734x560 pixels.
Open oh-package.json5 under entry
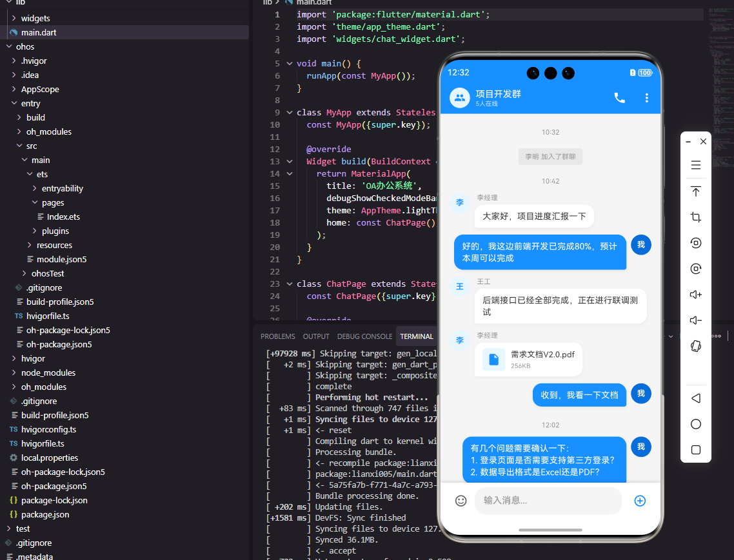[59, 344]
